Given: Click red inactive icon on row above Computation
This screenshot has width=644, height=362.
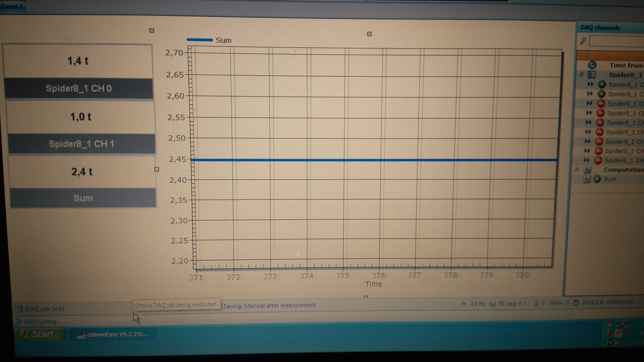Looking at the screenshot, I should [x=598, y=160].
